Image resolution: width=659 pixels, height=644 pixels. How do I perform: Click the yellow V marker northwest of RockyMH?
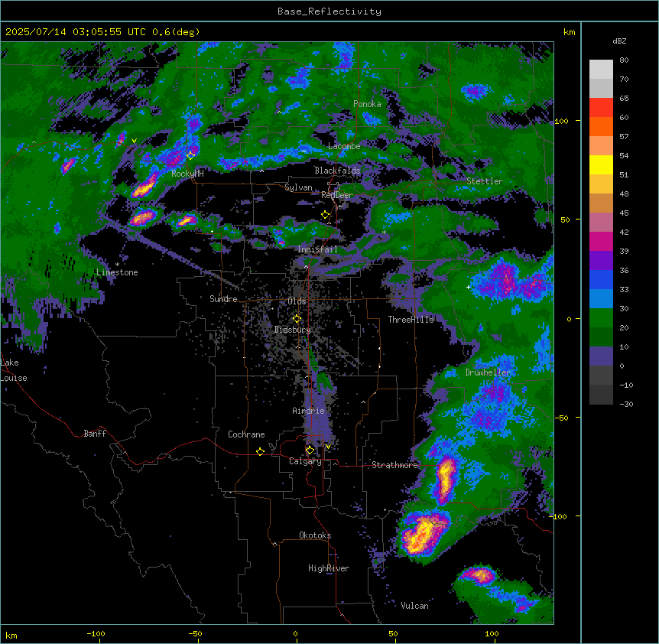(x=134, y=141)
